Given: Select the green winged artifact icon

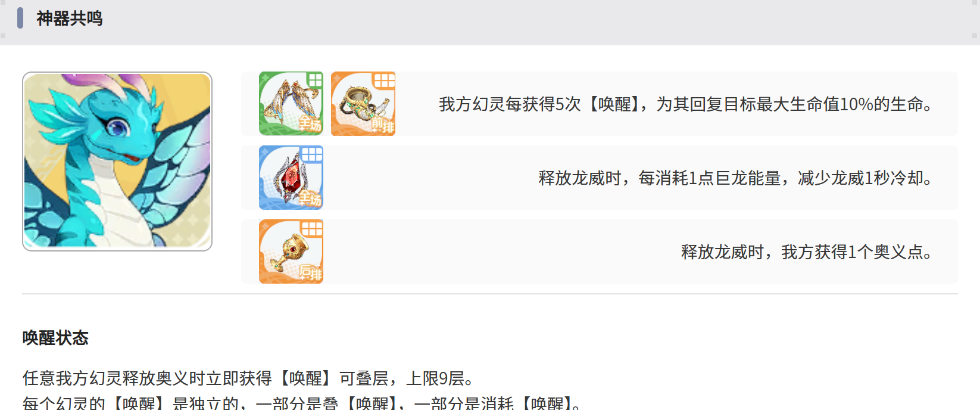Looking at the screenshot, I should 291,104.
